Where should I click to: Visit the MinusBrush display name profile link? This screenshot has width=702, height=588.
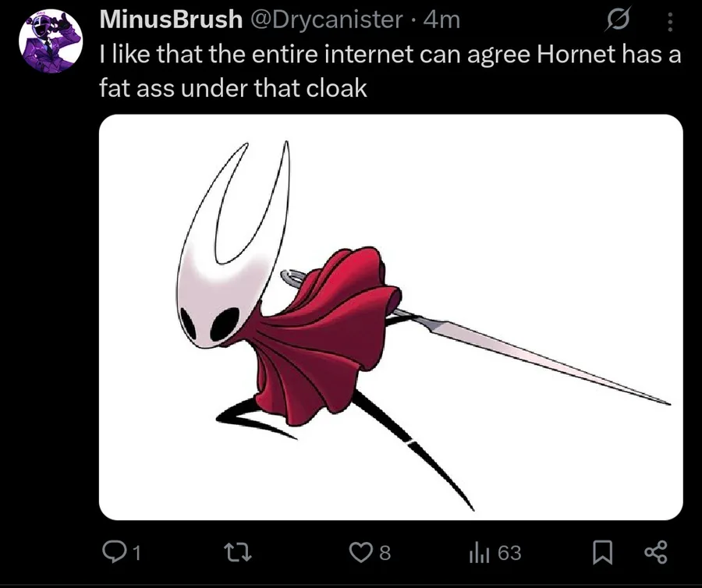[171, 19]
